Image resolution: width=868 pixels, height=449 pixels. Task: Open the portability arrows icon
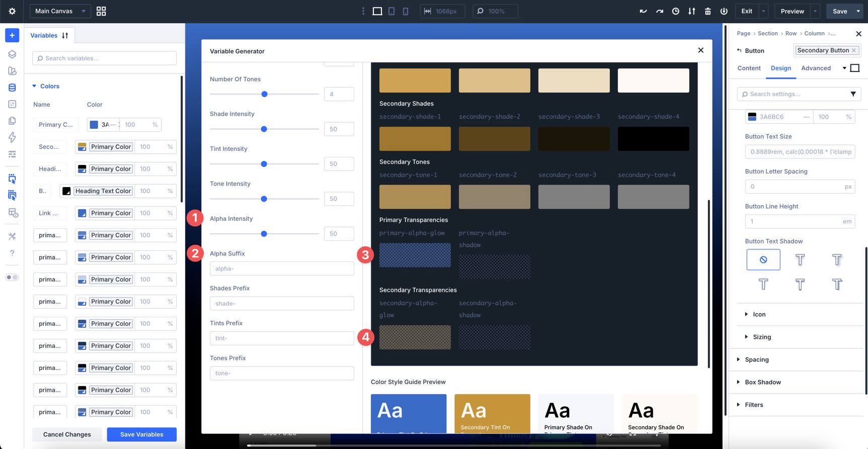tap(691, 11)
